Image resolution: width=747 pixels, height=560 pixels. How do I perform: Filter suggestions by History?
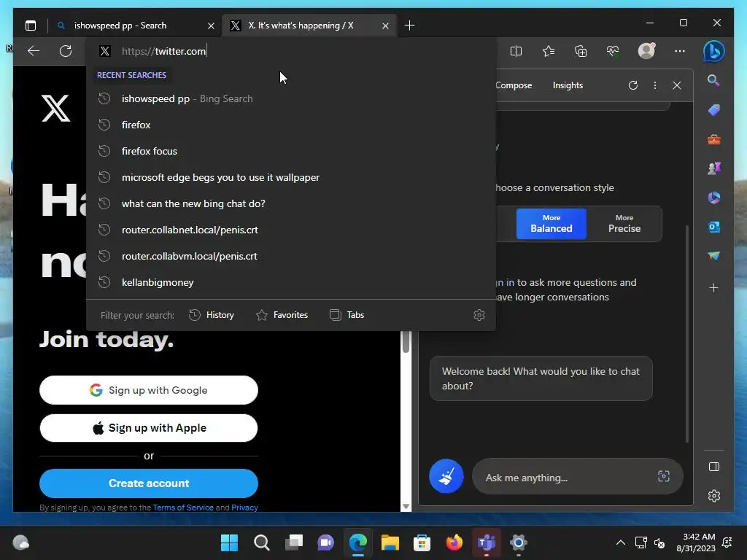[x=212, y=315]
